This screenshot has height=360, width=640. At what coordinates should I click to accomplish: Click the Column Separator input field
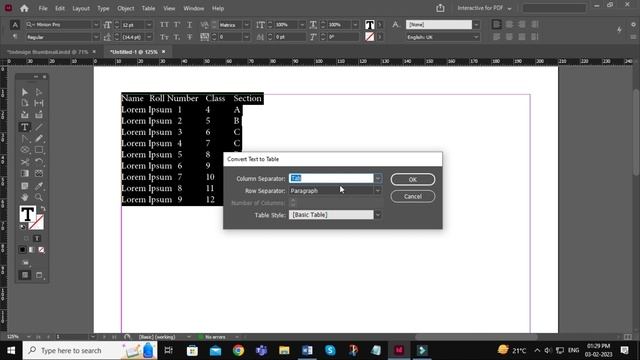pos(331,178)
